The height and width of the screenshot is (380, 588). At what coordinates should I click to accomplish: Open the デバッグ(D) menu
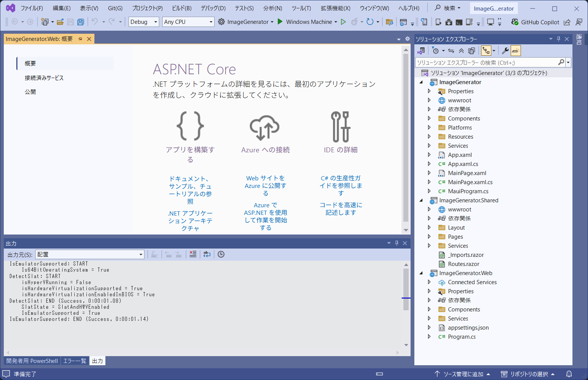click(213, 8)
